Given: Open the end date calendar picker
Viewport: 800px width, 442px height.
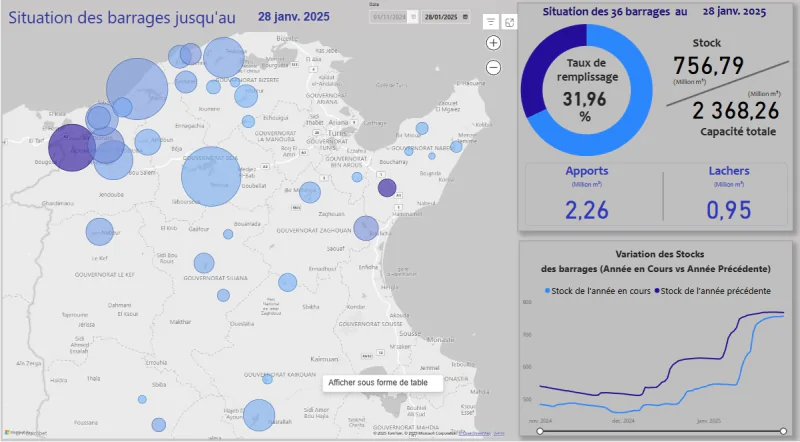Looking at the screenshot, I should 465,17.
